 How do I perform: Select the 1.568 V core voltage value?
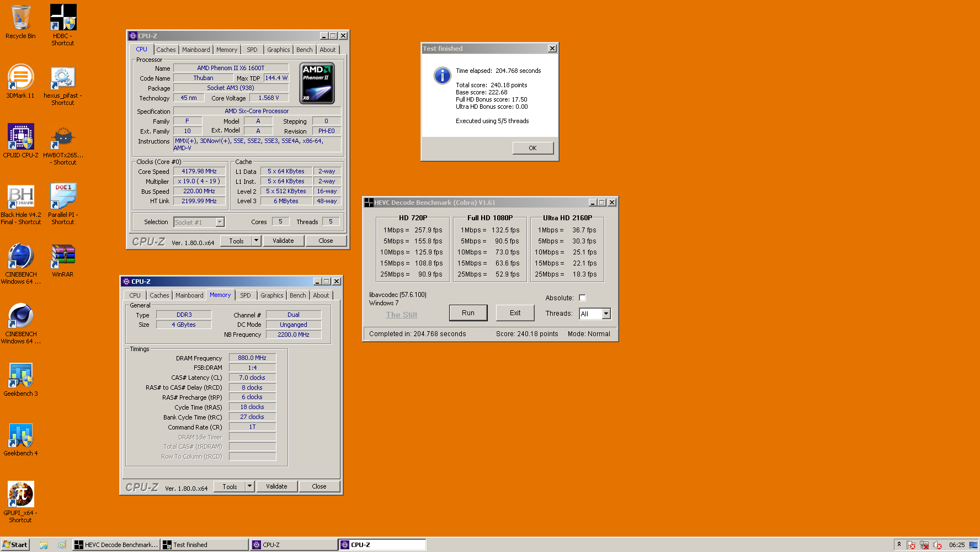point(269,98)
